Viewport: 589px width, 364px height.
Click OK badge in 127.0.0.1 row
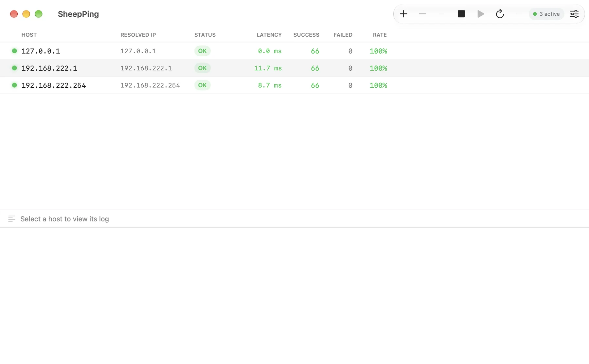[202, 51]
